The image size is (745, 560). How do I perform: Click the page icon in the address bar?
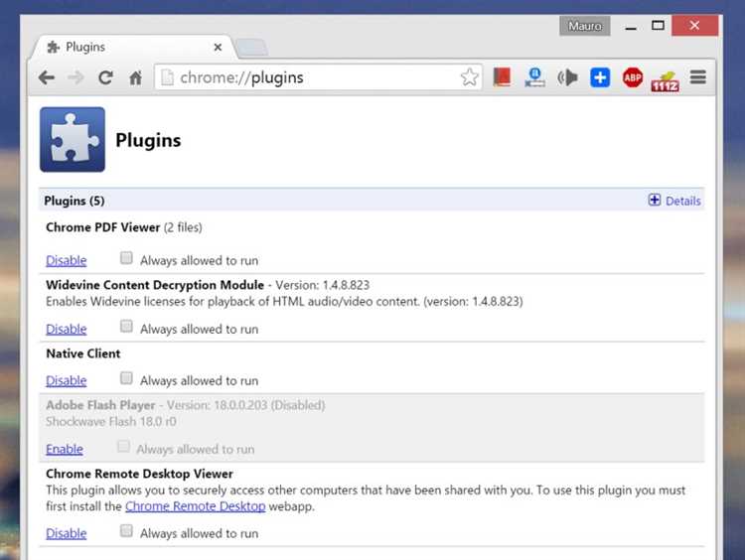coord(167,77)
